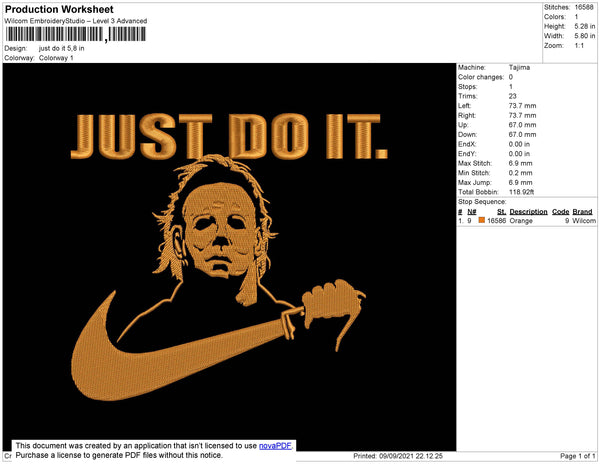Select the printed date '09/09/2021 22.12.25'

pyautogui.click(x=411, y=456)
